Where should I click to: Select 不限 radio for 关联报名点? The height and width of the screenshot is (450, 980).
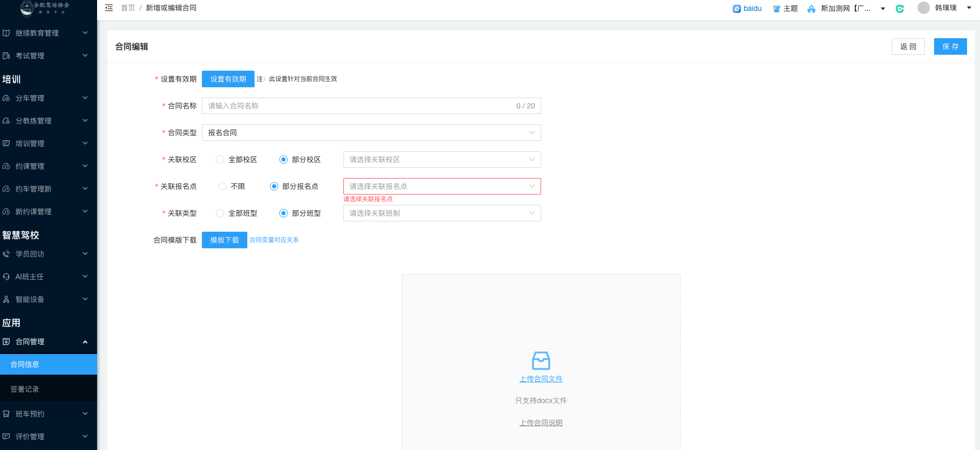[x=223, y=186]
